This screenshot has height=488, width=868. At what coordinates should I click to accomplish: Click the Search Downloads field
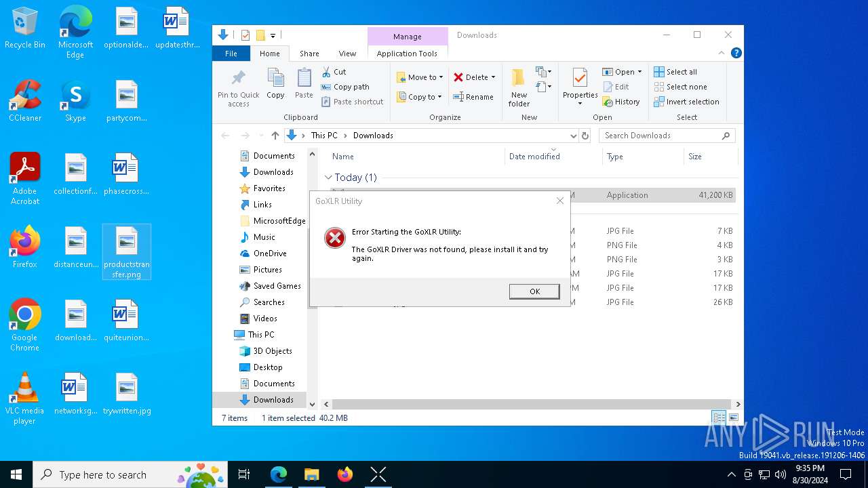coord(667,136)
